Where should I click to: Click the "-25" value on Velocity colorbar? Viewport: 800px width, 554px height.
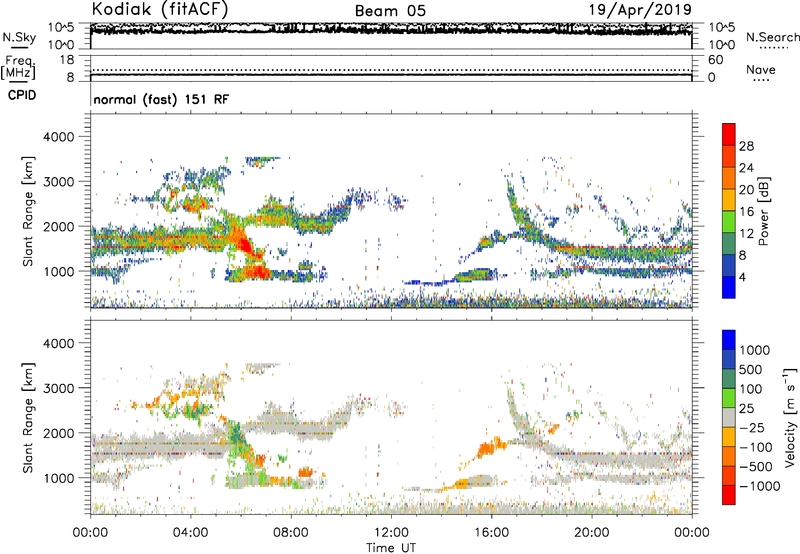pos(752,428)
